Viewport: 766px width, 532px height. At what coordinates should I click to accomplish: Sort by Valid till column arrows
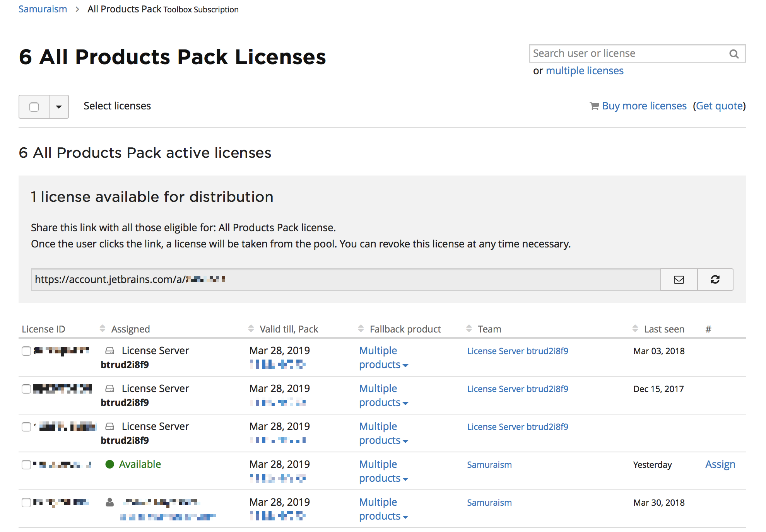[x=361, y=329]
